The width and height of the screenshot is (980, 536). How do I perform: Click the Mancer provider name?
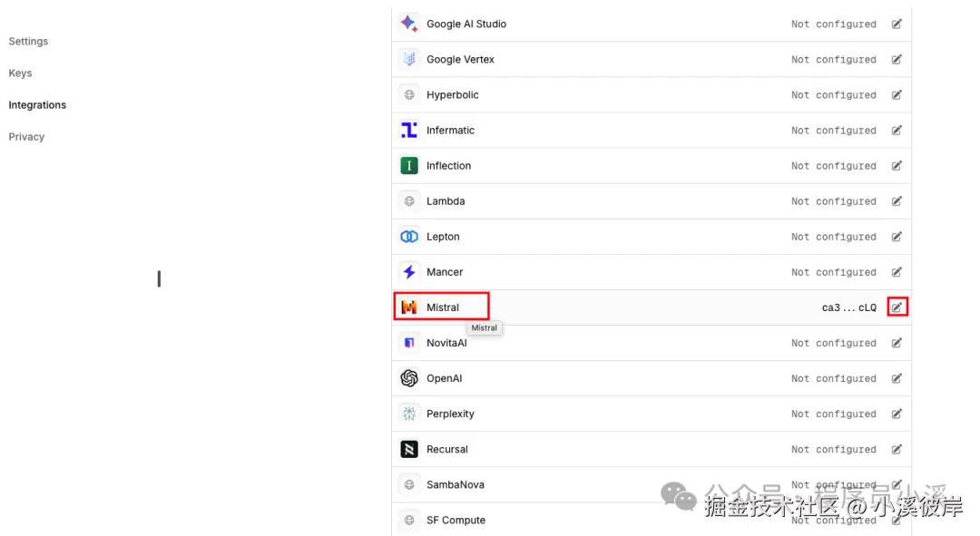445,272
